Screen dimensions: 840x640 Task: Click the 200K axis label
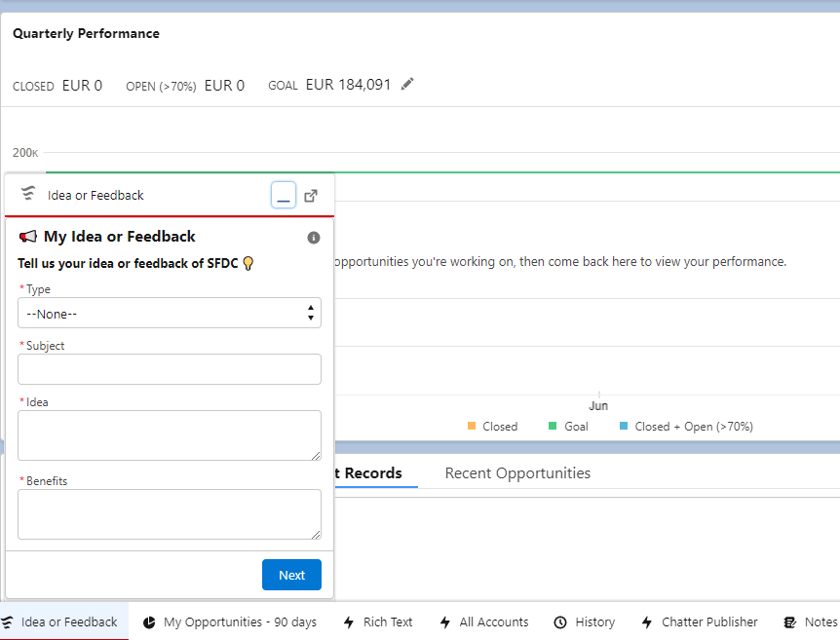coord(25,153)
